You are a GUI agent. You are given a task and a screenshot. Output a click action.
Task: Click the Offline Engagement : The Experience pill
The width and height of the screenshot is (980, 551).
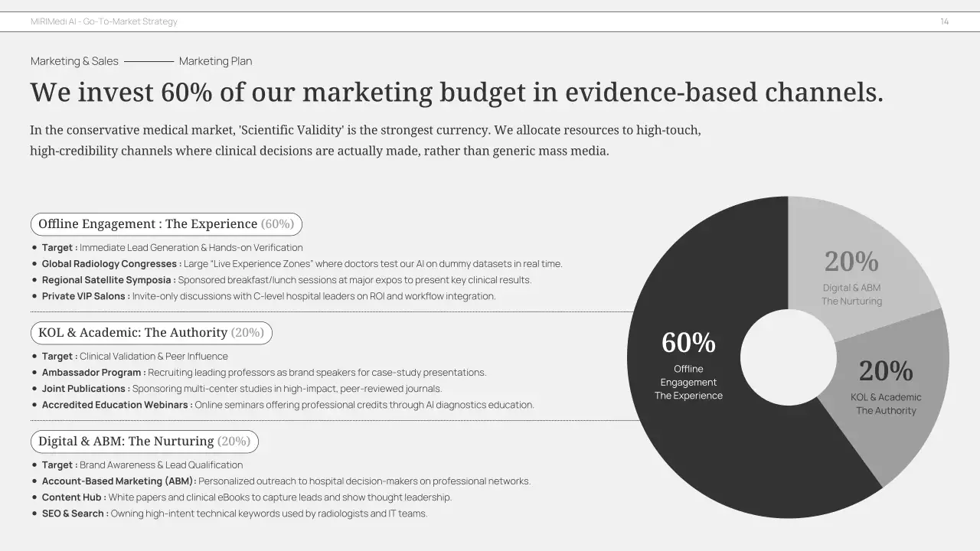[x=166, y=224]
